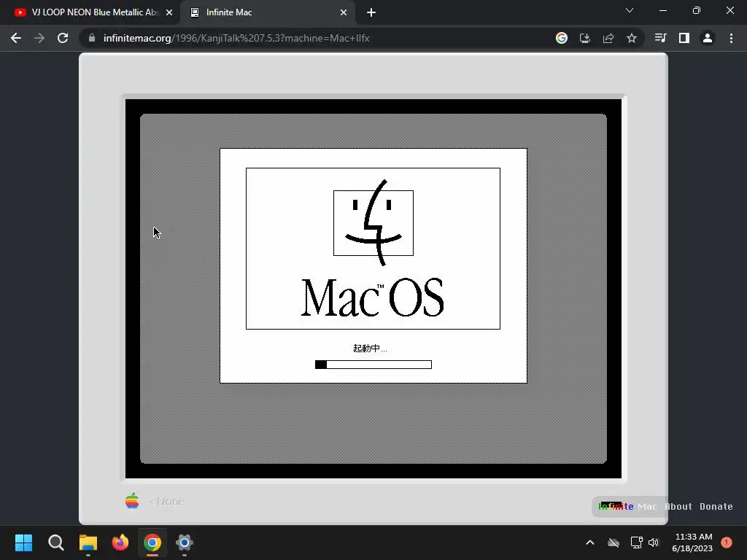Click the Chrome taskbar icon
747x560 pixels.
pyautogui.click(x=152, y=542)
